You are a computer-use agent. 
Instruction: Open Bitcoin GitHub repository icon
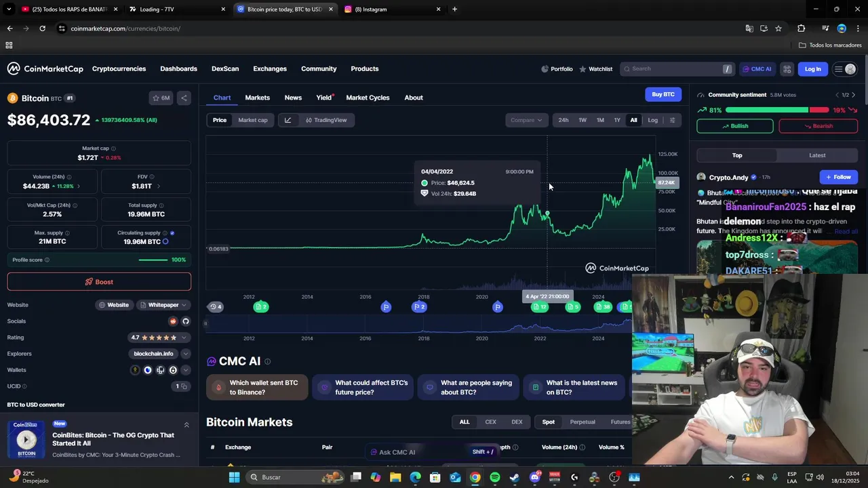click(186, 321)
